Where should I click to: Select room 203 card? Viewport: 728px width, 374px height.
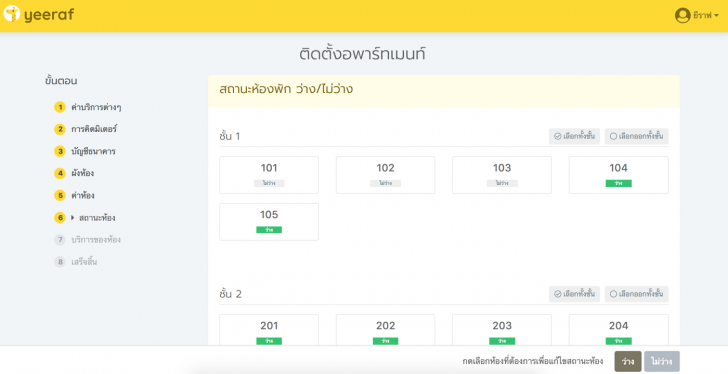tap(502, 330)
